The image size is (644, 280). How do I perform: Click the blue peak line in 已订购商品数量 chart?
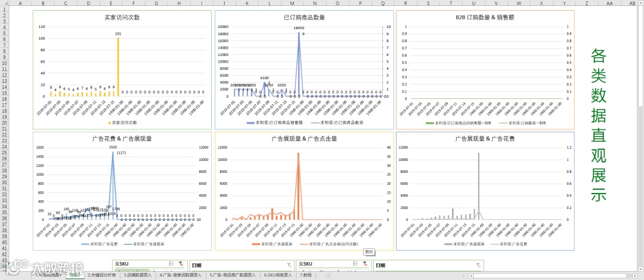point(299,64)
